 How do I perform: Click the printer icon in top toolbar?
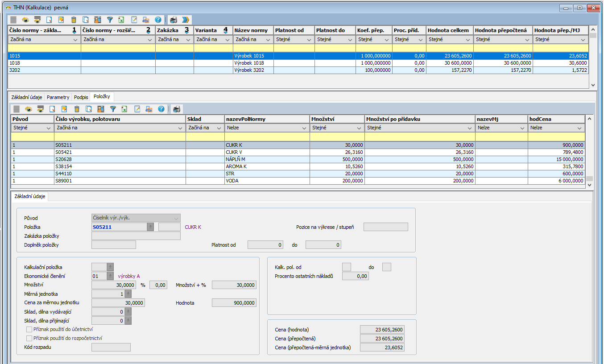(x=174, y=20)
